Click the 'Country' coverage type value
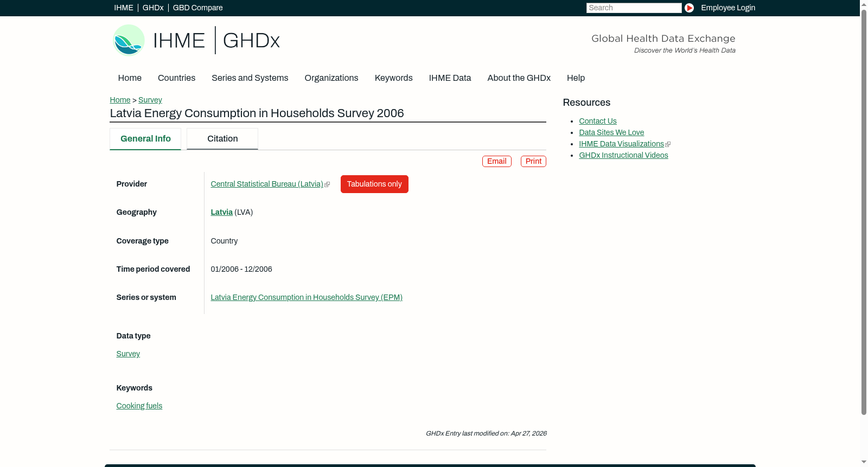The image size is (868, 467). click(224, 241)
